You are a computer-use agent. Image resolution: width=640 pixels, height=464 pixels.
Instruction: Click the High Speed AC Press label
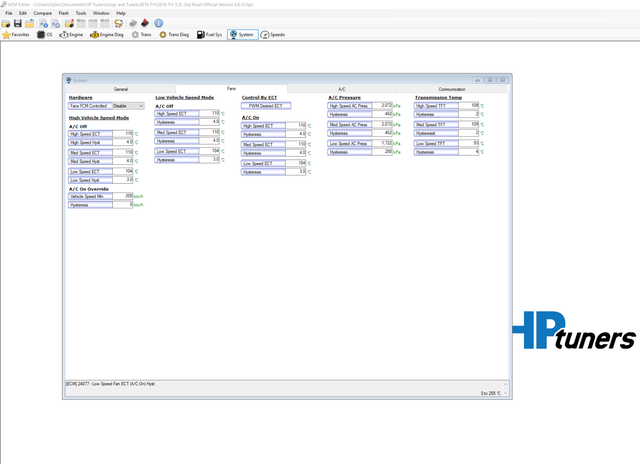[349, 106]
